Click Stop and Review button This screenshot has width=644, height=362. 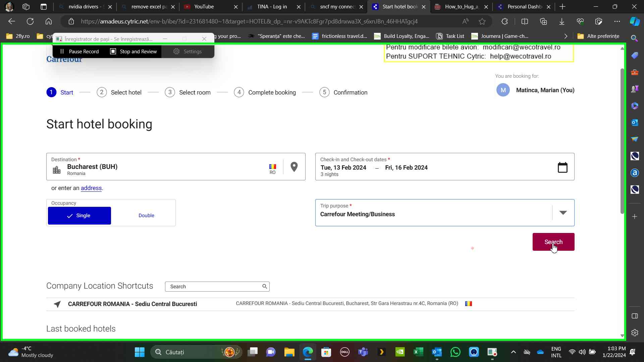[133, 51]
